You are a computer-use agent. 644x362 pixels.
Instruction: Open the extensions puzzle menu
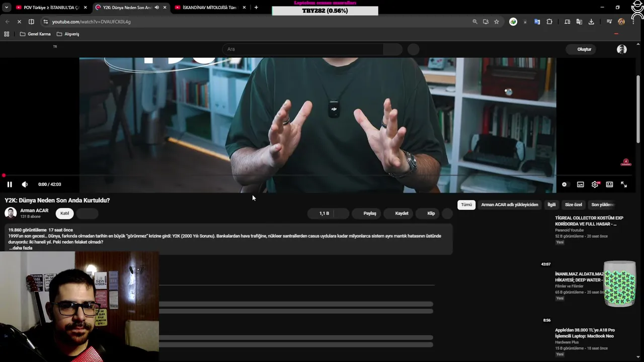(549, 22)
